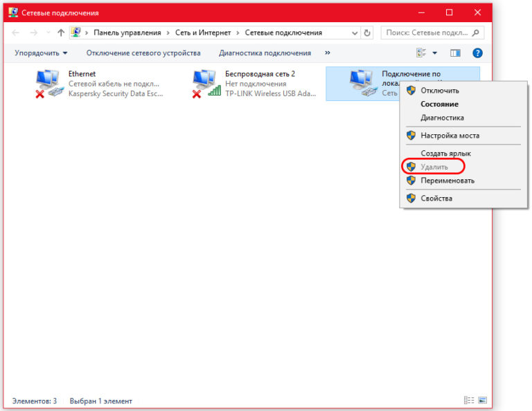Screen dimensions: 532x411
Task: Switch to large icons view in status bar
Action: click(x=482, y=401)
